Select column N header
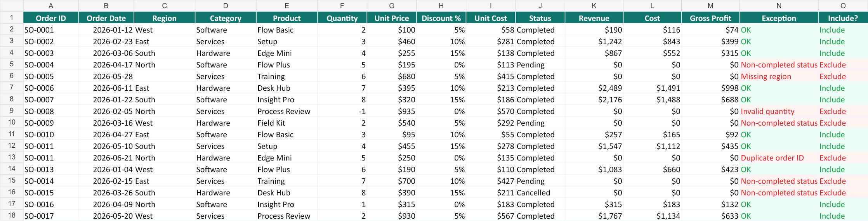868x221 pixels. [779, 6]
